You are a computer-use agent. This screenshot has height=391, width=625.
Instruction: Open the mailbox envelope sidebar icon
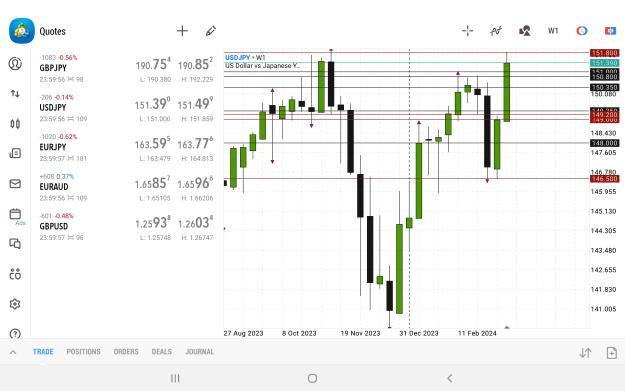(15, 183)
